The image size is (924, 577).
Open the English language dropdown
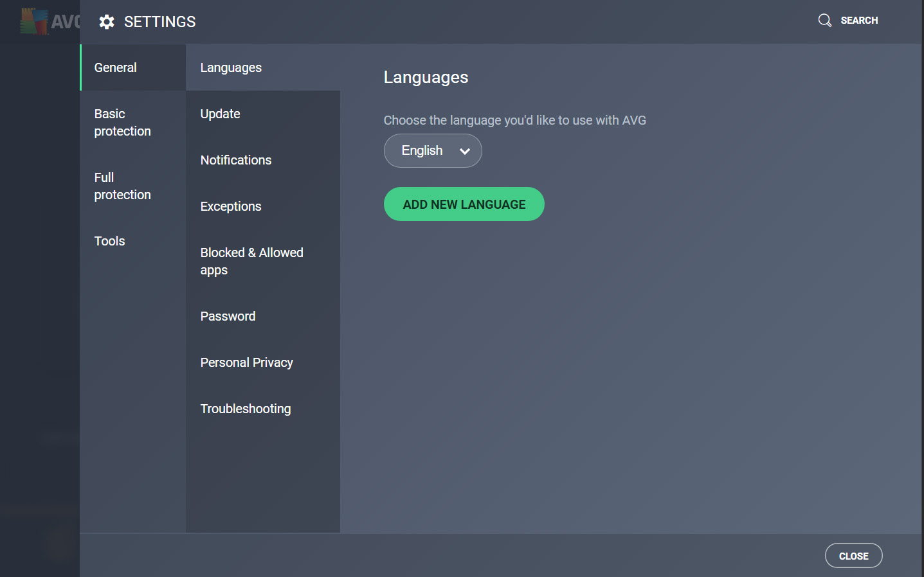point(432,150)
